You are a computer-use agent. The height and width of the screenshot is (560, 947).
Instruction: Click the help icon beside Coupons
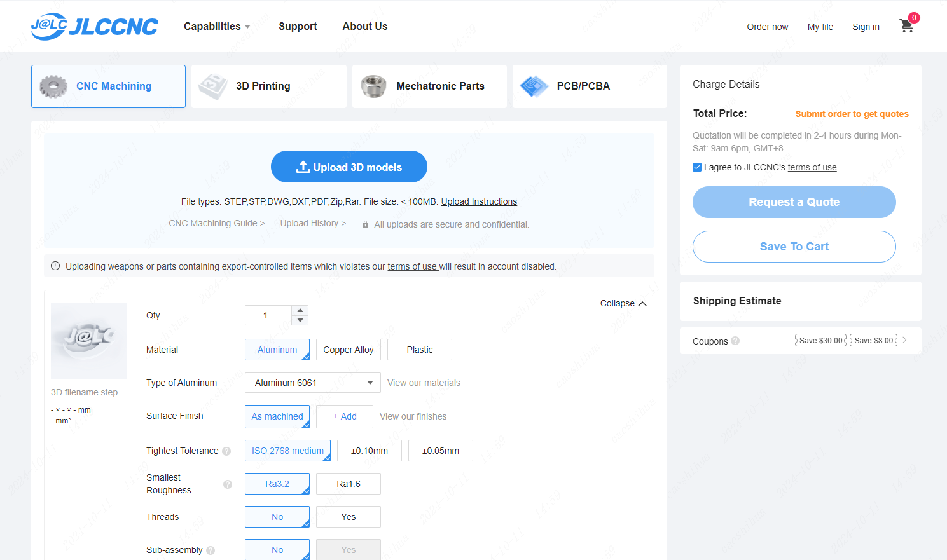[735, 341]
